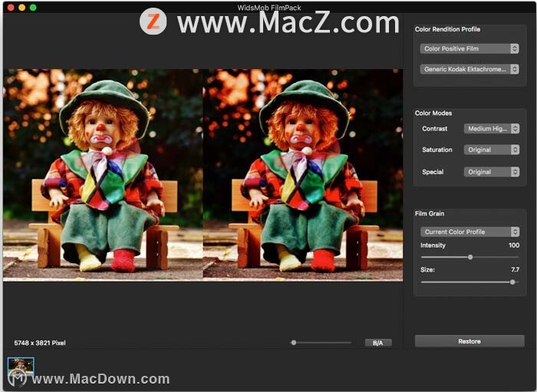The height and width of the screenshot is (392, 537).
Task: Click the Special label
Action: pos(433,172)
